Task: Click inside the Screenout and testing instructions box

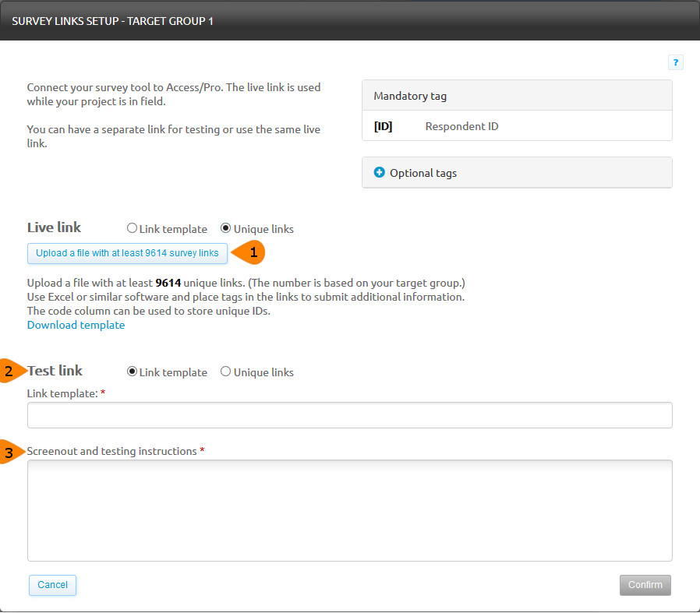Action: pos(349,510)
